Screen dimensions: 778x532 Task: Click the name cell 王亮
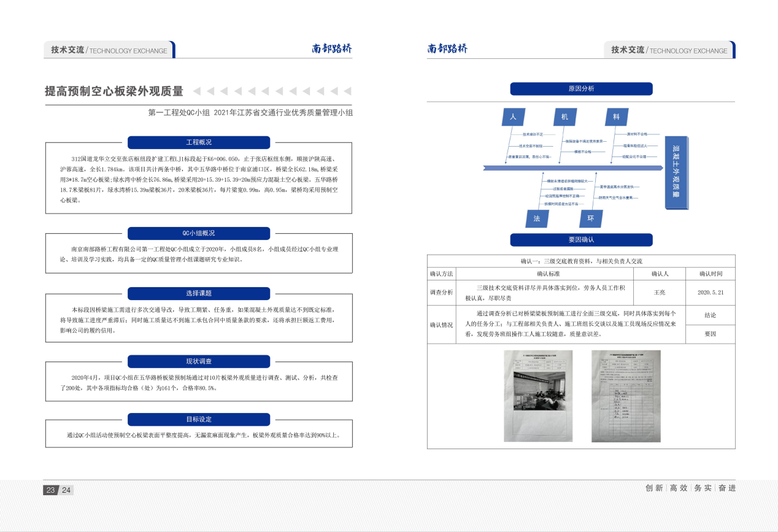(x=660, y=293)
